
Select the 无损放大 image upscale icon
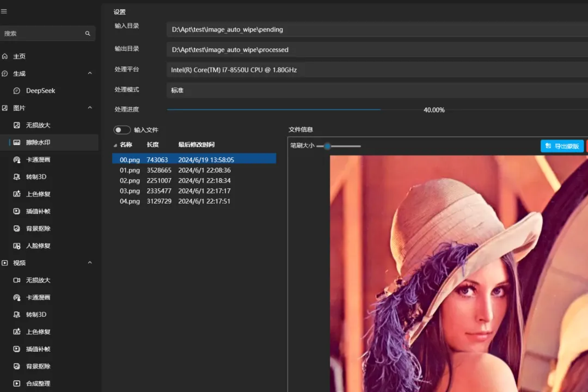[x=16, y=125]
